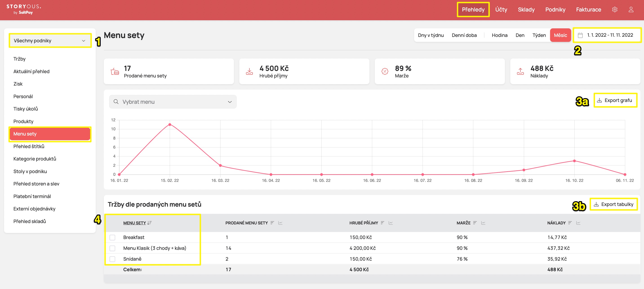This screenshot has height=289, width=644.
Task: Open Přehled skladů in sidebar
Action: (x=29, y=221)
